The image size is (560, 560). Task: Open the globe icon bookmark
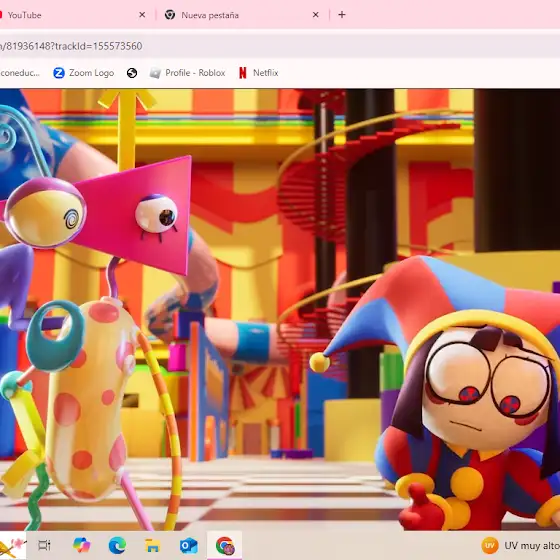click(132, 73)
